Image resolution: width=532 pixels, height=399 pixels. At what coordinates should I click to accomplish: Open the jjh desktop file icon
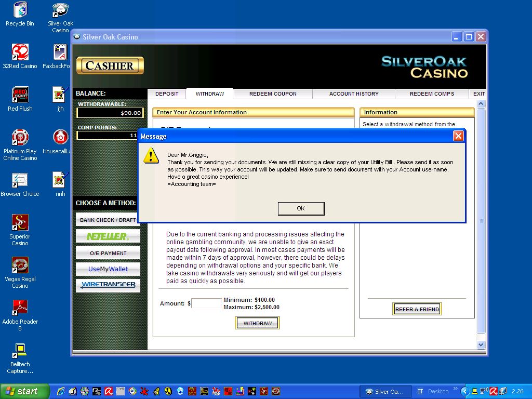60,99
